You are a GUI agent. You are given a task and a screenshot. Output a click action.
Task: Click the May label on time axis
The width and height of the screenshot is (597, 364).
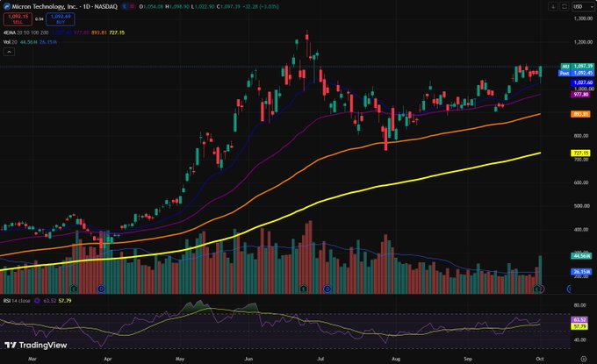(180, 359)
